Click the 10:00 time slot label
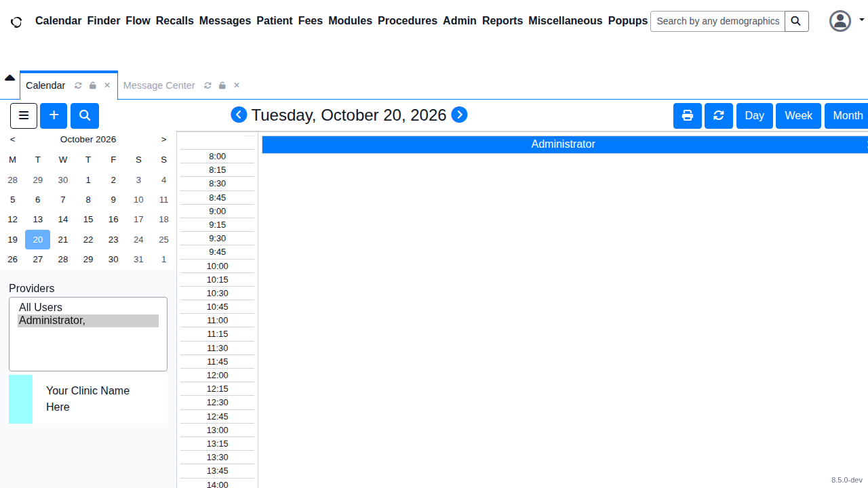This screenshot has width=868, height=488. 217,266
